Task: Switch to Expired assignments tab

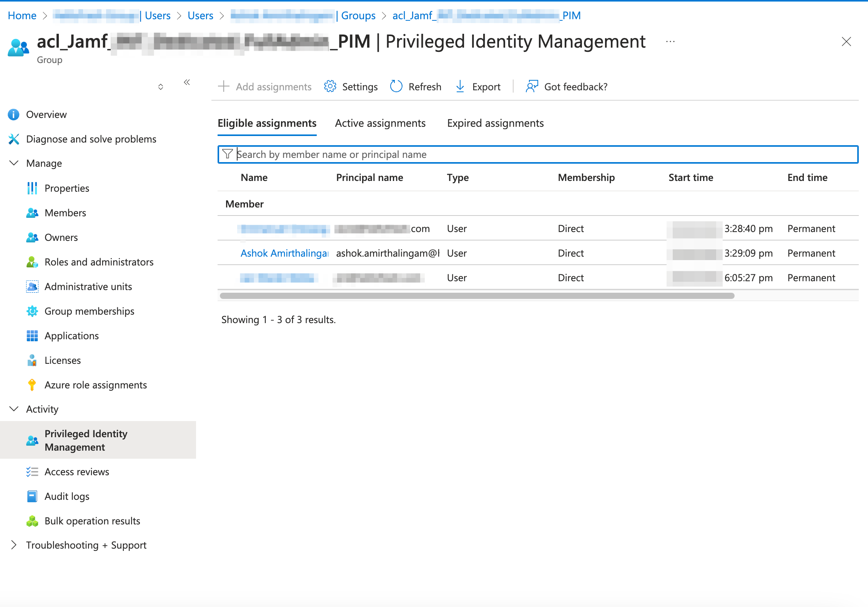Action: [495, 123]
